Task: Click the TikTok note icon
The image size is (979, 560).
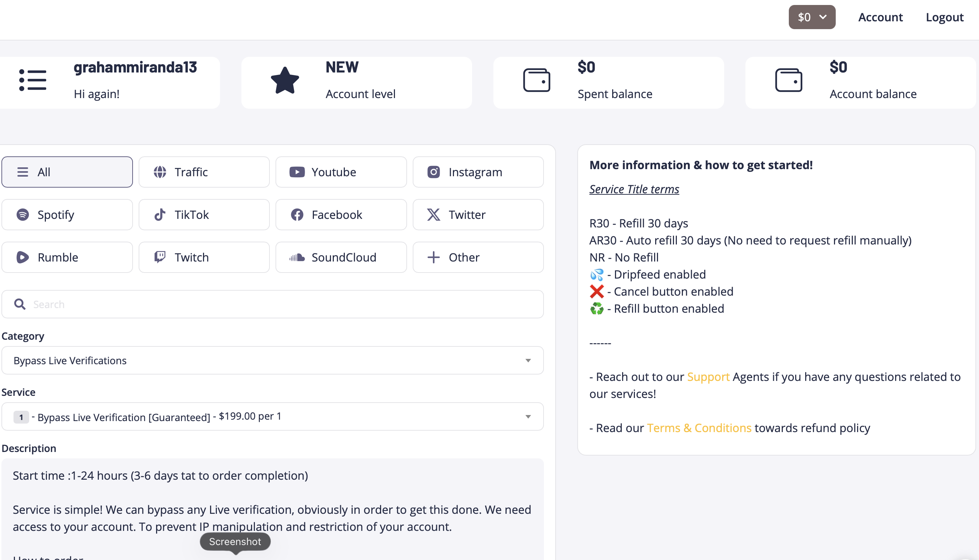Action: point(160,215)
